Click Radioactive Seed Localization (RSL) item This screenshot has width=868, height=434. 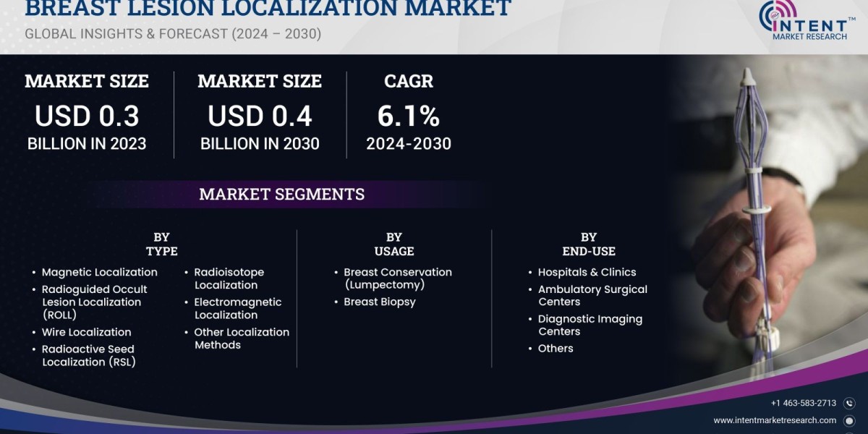pyautogui.click(x=88, y=355)
